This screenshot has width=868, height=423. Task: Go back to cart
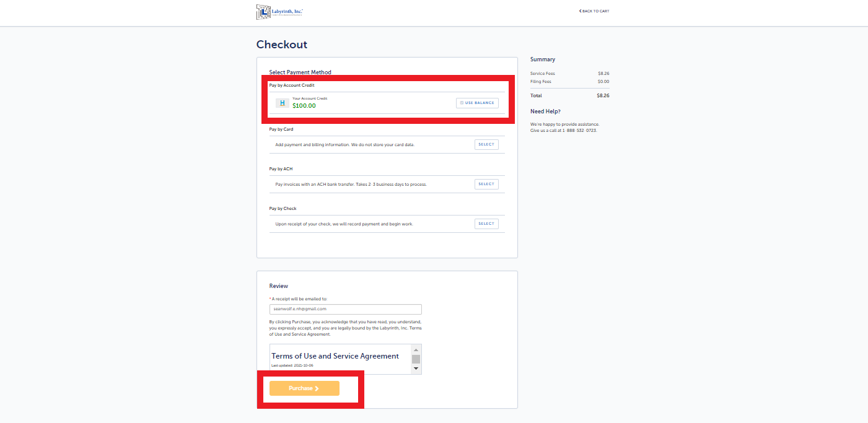click(x=594, y=11)
